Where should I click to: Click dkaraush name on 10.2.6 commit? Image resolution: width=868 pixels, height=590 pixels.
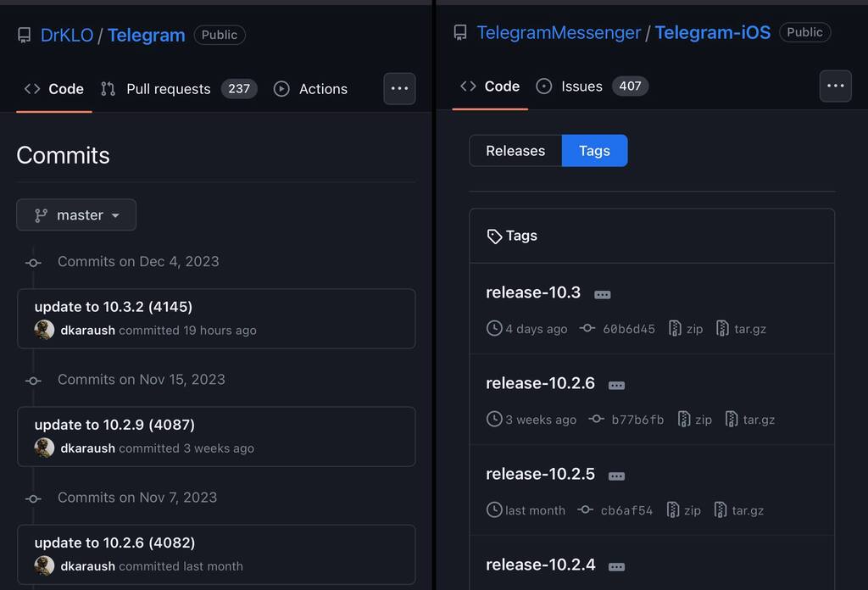[x=87, y=566]
